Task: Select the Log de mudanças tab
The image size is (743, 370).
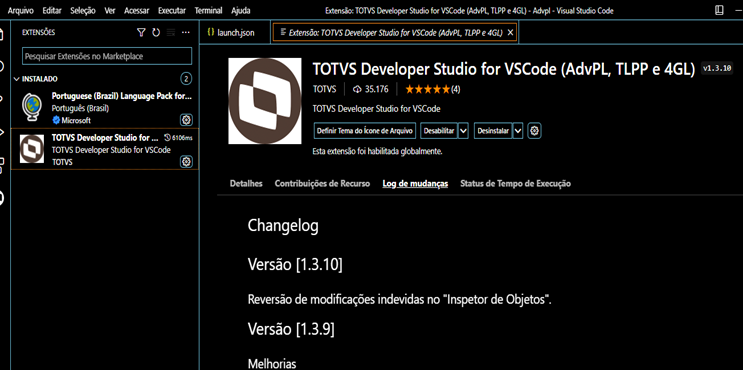Action: pyautogui.click(x=415, y=184)
